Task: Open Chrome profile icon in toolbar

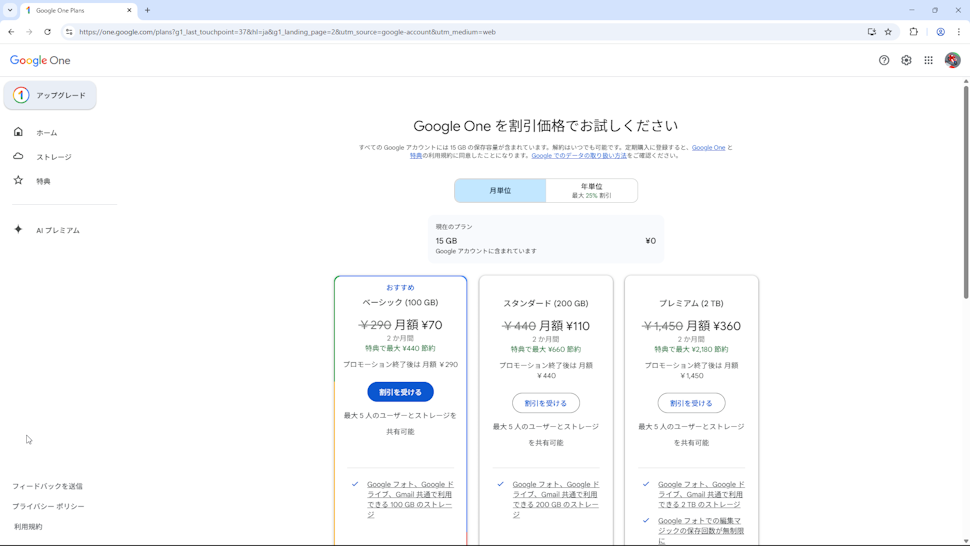Action: pyautogui.click(x=940, y=32)
